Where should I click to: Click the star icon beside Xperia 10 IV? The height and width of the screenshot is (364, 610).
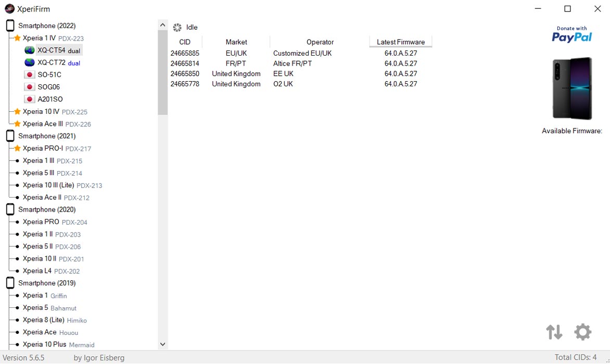coord(18,111)
